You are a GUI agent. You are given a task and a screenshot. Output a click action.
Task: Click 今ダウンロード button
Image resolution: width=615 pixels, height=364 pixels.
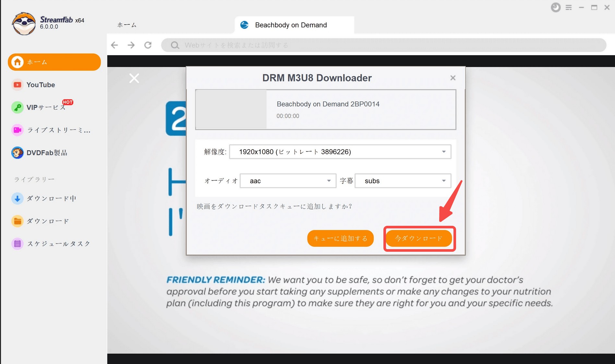pos(418,238)
